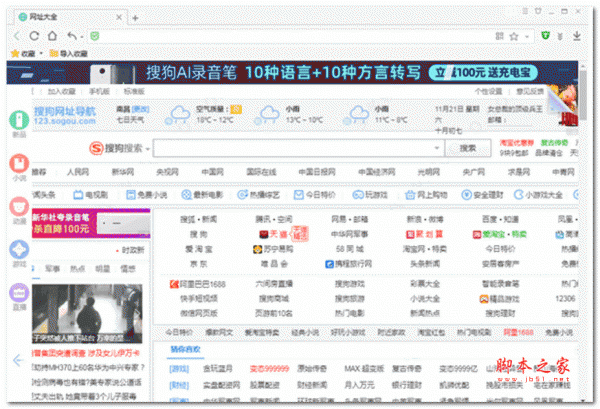This screenshot has width=600, height=409.
Task: Click the 搜索 search button
Action: click(468, 148)
